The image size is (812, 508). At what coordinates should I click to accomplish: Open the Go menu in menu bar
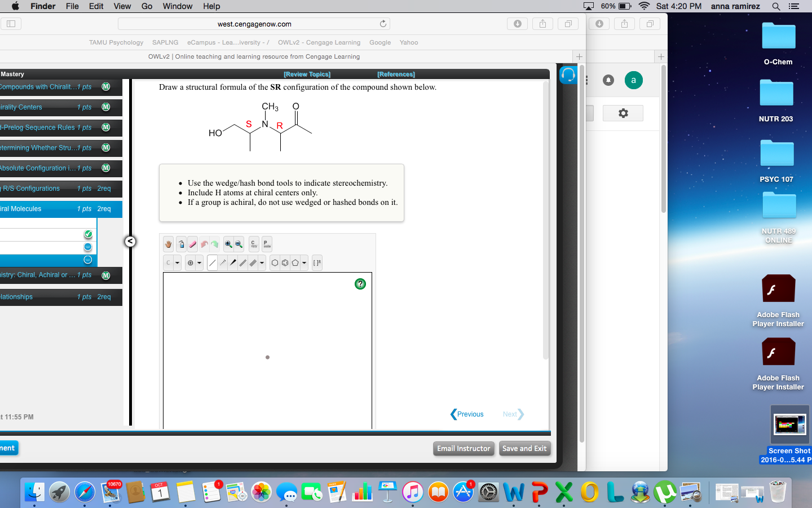(146, 6)
